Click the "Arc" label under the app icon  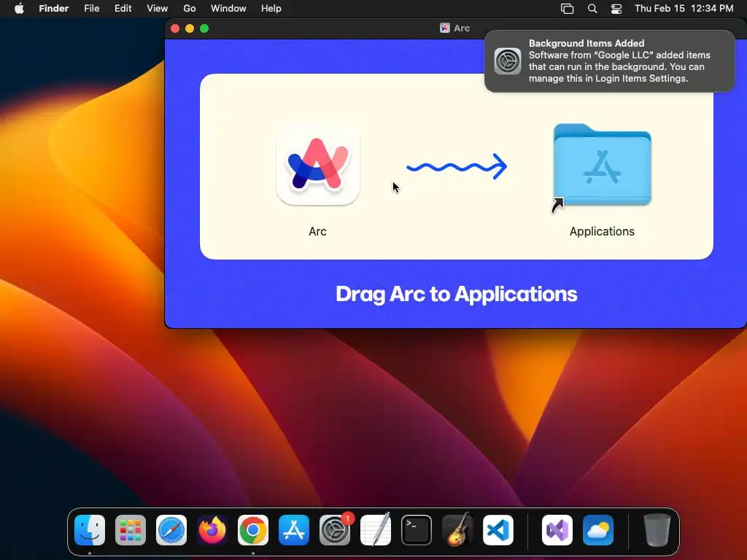tap(317, 231)
